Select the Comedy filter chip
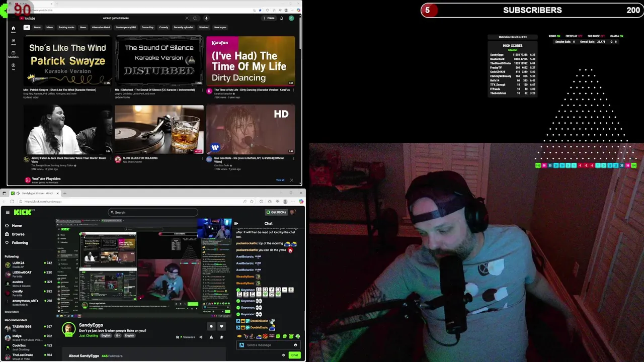Viewport: 644px width, 362px height. click(164, 27)
